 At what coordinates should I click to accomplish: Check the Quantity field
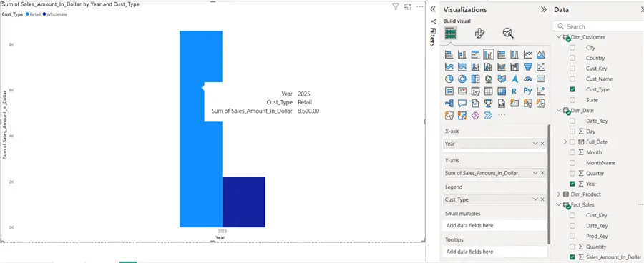pos(572,247)
